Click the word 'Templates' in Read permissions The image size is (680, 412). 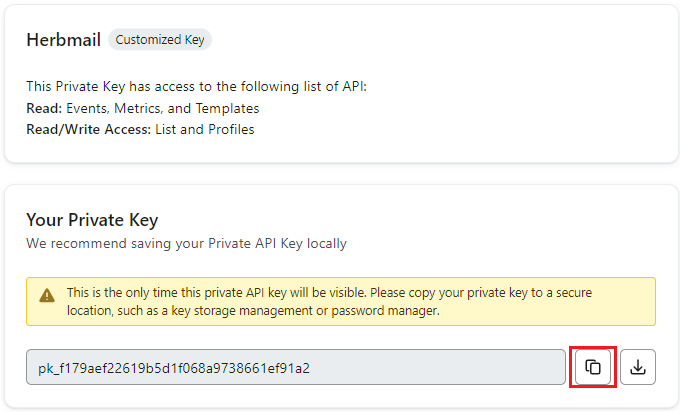coord(227,108)
